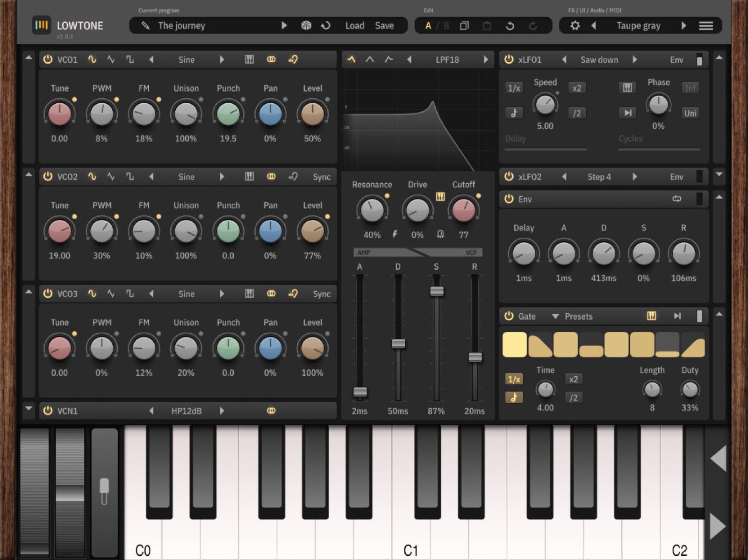Click the lightning bolt icon below Resonance
Screen dimensions: 748x560
(395, 234)
